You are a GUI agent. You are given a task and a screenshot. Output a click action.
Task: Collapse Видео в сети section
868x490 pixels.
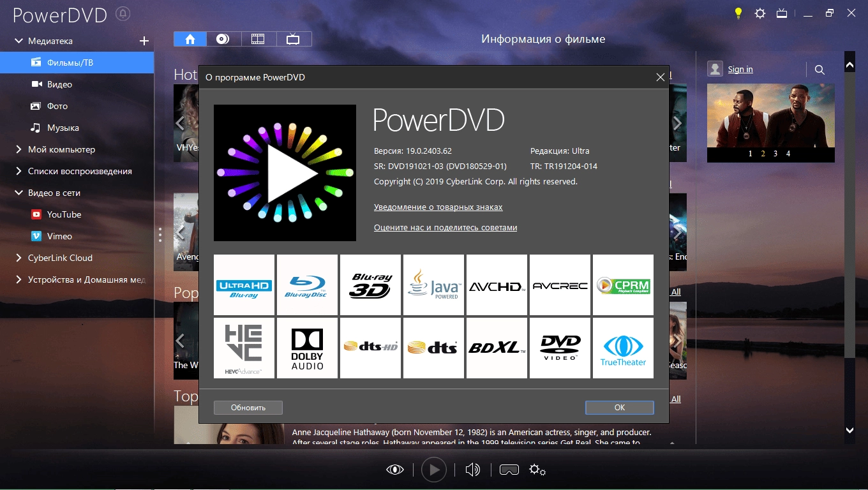19,193
